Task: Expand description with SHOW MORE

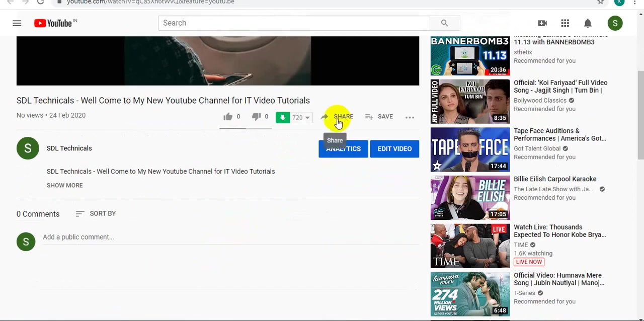Action: [64, 185]
